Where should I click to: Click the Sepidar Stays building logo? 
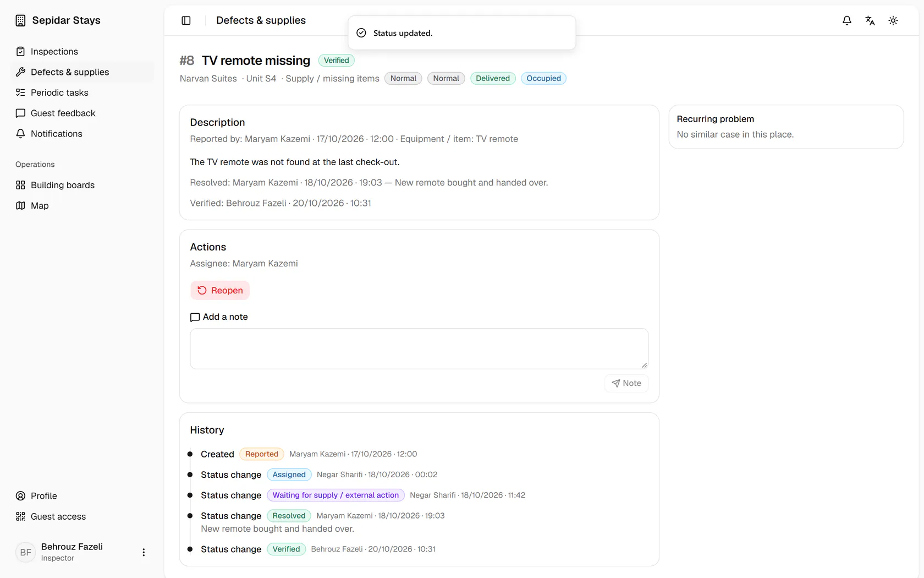tap(20, 20)
